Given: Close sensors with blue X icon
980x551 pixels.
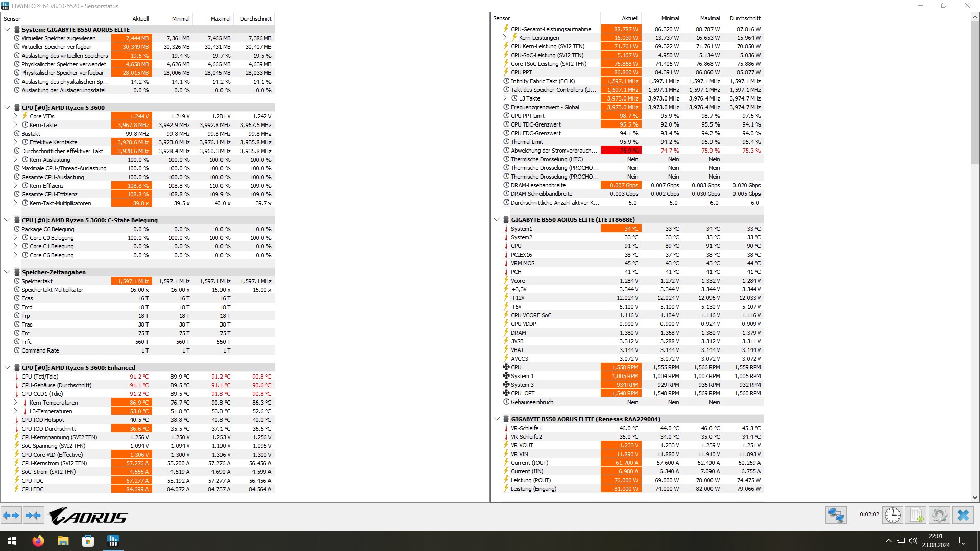Looking at the screenshot, I should (x=963, y=515).
